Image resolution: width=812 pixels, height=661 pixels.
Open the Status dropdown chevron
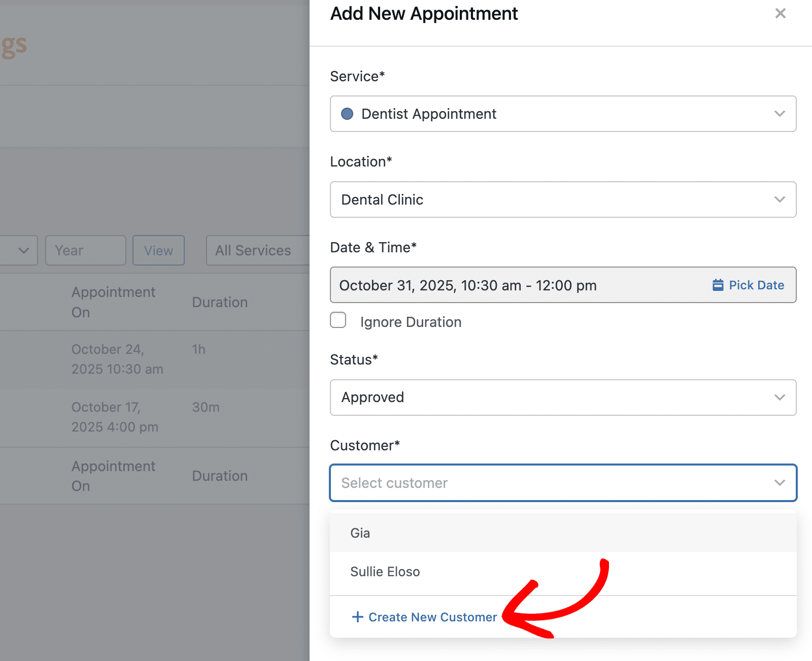[780, 398]
